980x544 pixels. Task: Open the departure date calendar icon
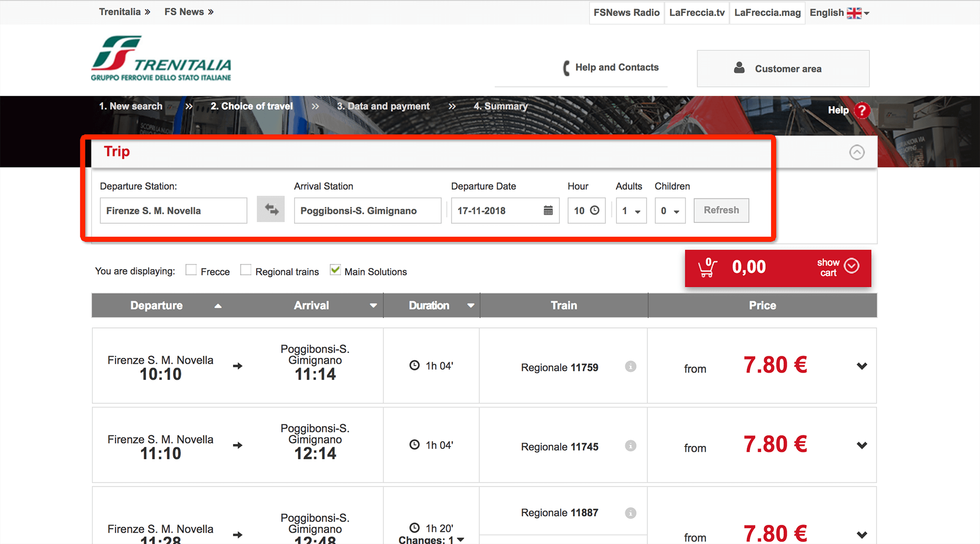pos(548,211)
